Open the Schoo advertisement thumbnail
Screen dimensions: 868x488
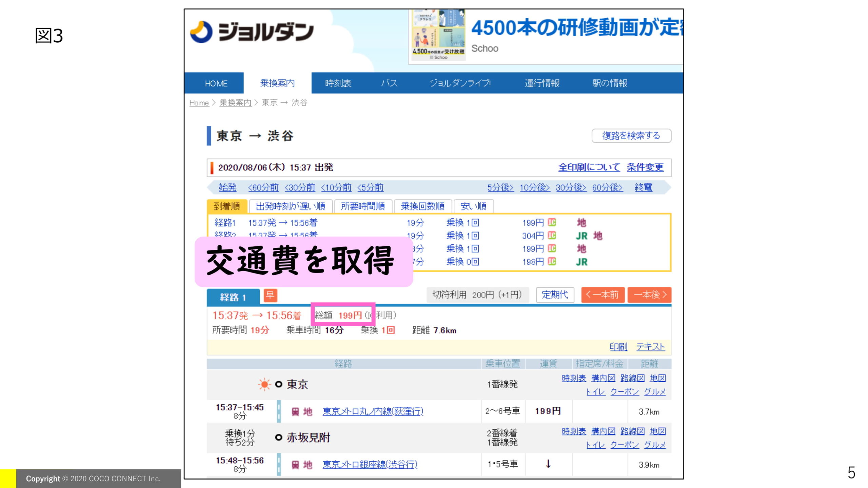[x=438, y=35]
